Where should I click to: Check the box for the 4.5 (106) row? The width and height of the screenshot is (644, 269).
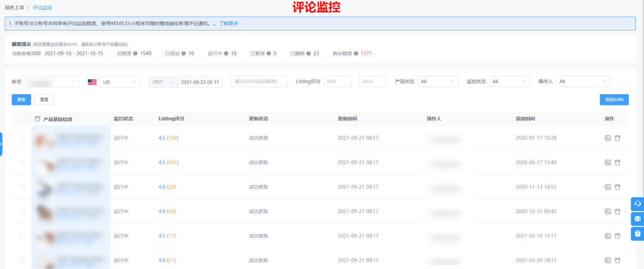click(22, 138)
